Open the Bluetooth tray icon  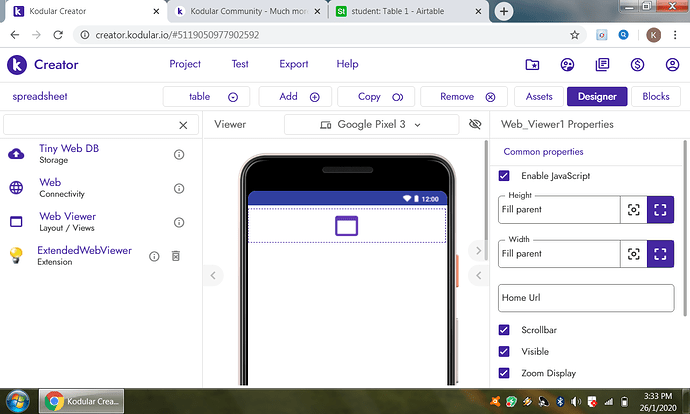pyautogui.click(x=560, y=401)
